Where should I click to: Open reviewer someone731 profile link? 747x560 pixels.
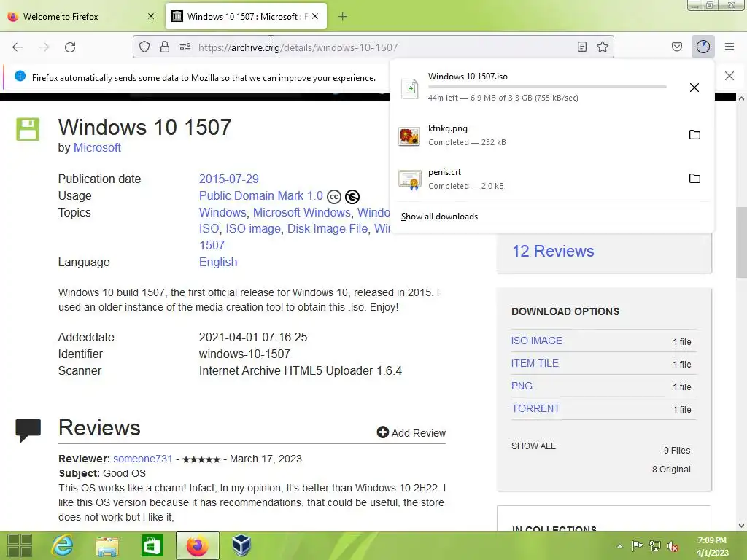coord(142,459)
